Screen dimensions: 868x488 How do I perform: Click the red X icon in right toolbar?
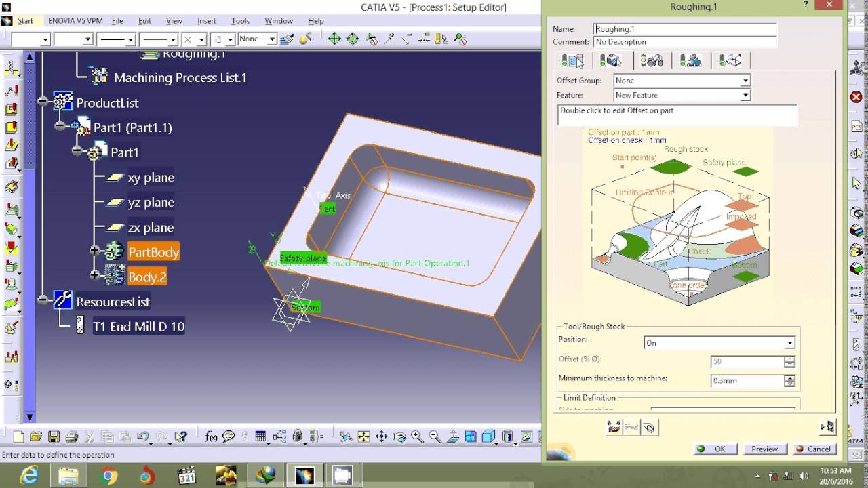pos(856,97)
